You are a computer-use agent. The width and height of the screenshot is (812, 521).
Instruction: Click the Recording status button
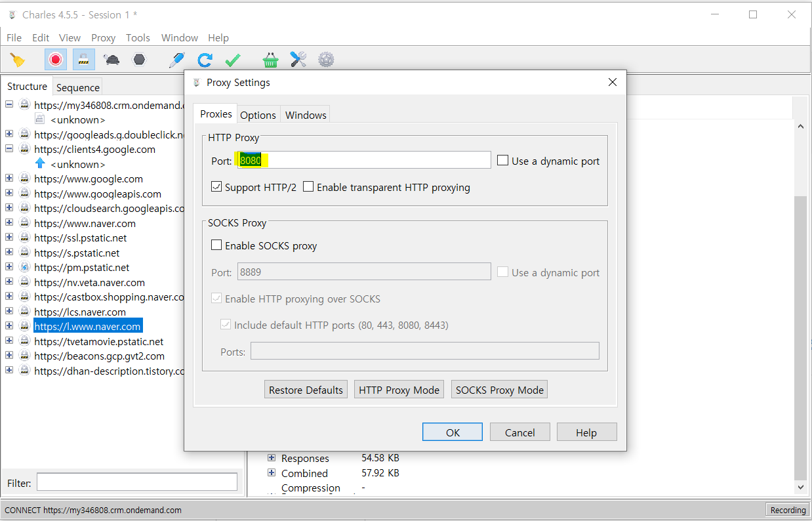[788, 510]
